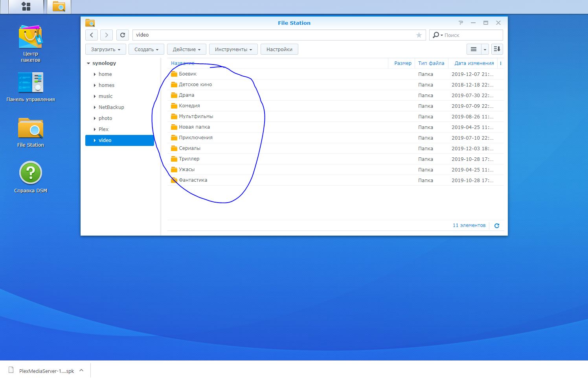Click the Триллер folder icon

(174, 159)
